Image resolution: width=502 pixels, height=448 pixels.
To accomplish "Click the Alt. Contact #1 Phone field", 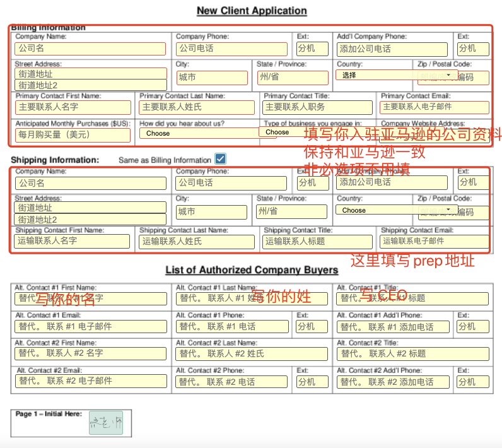I will pyautogui.click(x=232, y=327).
